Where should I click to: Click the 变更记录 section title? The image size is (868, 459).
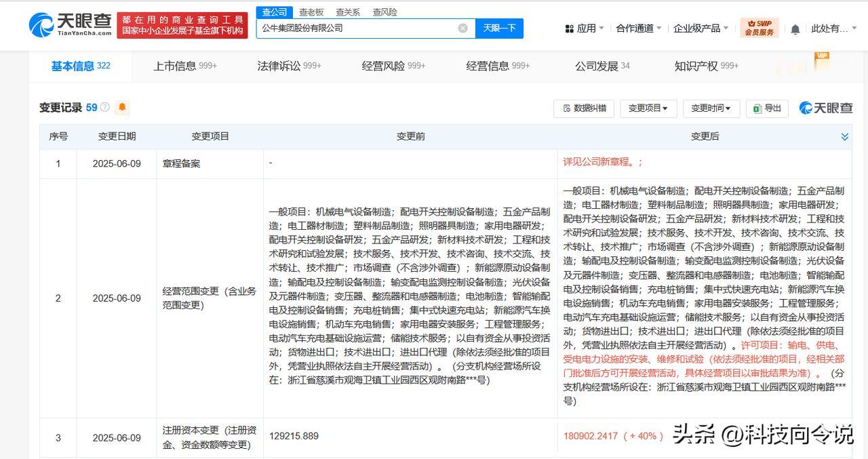click(x=60, y=107)
